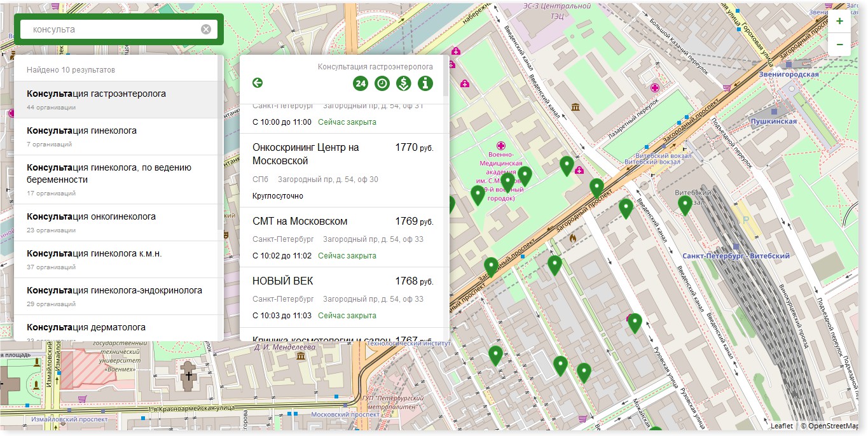Click the 1769 руб. price
Screen dimensions: 868x436
click(x=414, y=222)
